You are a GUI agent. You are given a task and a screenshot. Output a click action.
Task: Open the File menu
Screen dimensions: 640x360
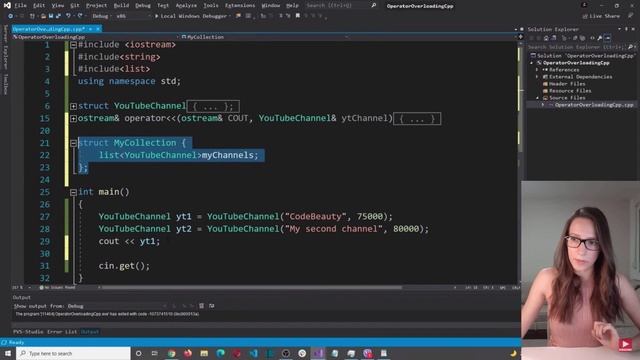click(x=20, y=6)
